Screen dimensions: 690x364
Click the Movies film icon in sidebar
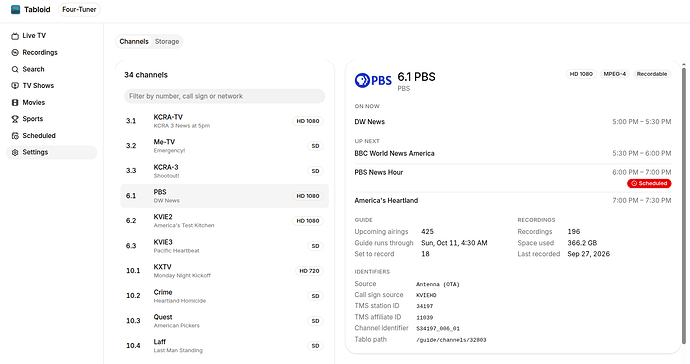(15, 102)
